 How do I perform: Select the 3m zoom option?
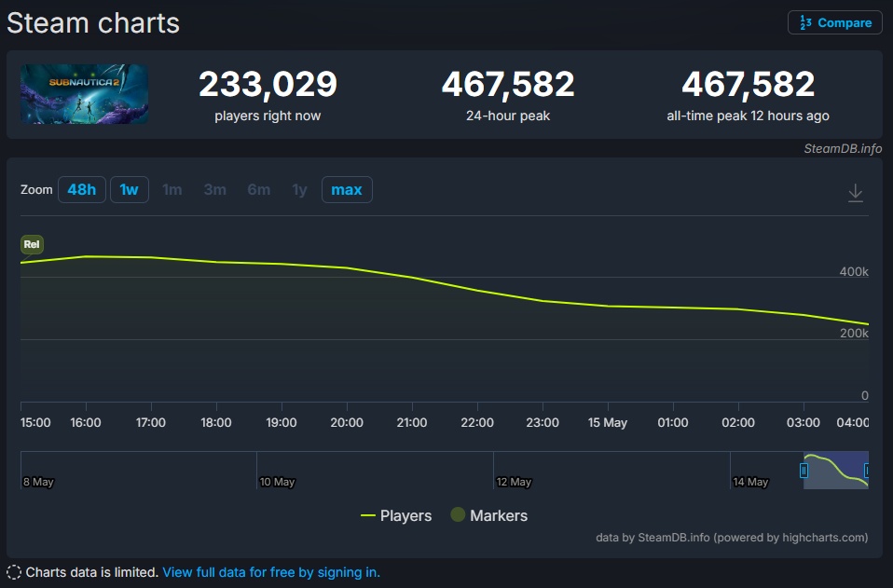(214, 189)
